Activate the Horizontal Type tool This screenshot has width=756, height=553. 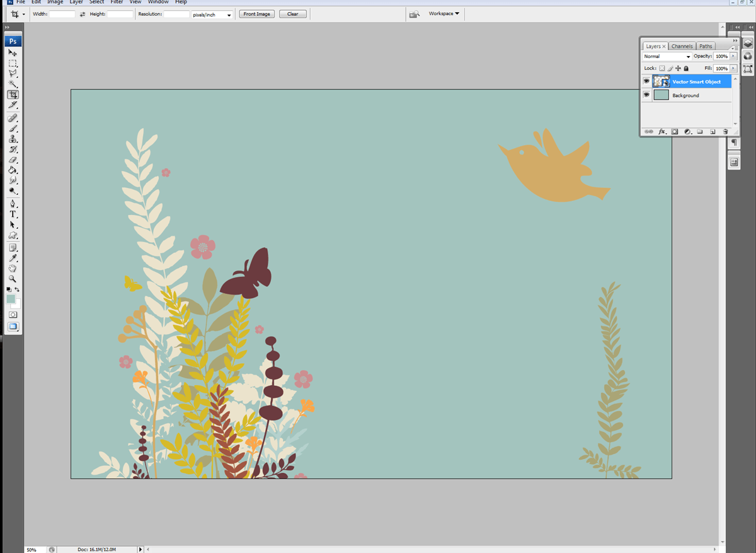pyautogui.click(x=13, y=214)
